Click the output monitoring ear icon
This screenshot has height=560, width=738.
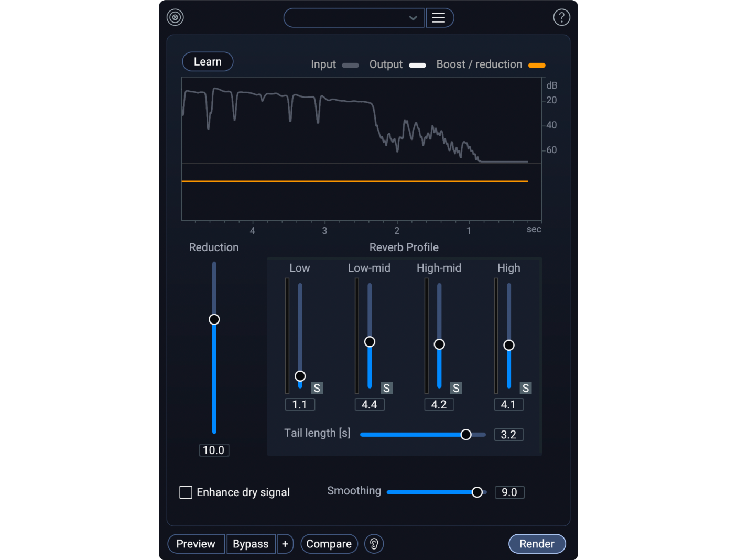pos(374,544)
